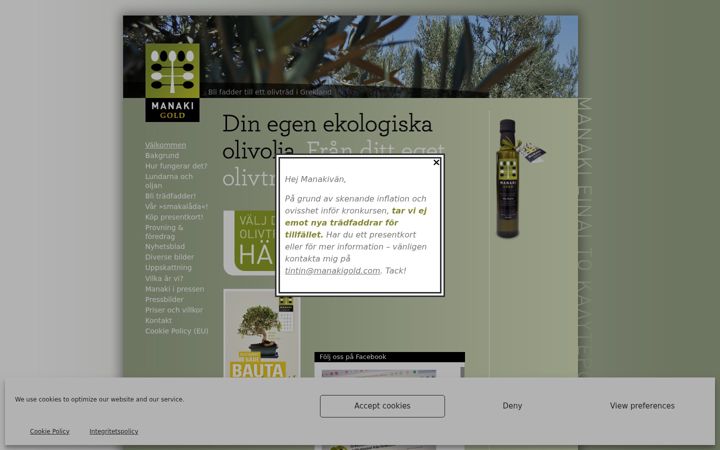720x450 pixels.
Task: Go to Nyhetsblad page
Action: coord(165,247)
